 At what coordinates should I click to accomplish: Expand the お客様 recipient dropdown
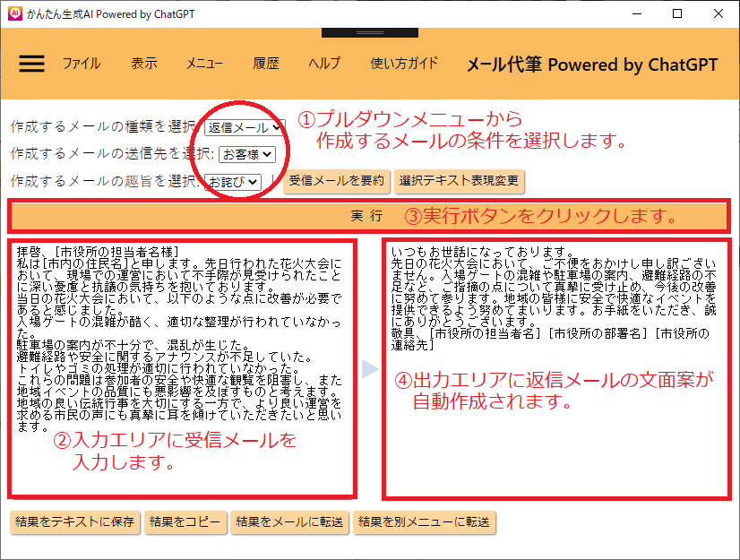246,154
